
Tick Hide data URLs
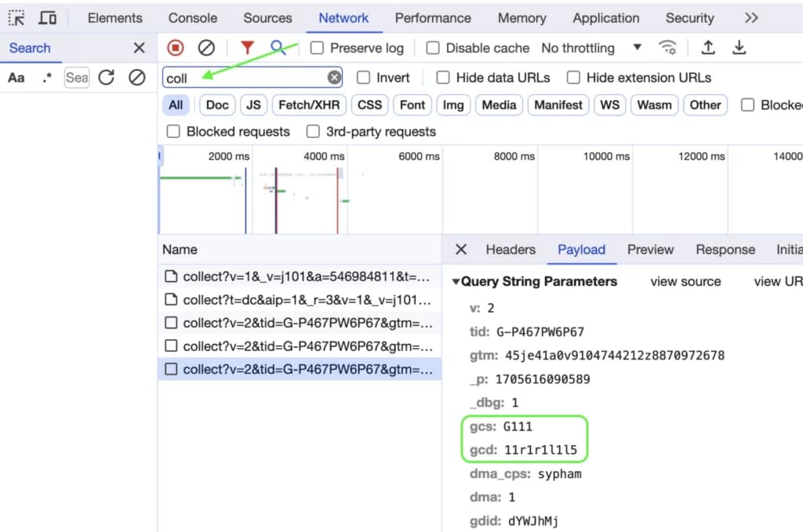443,78
